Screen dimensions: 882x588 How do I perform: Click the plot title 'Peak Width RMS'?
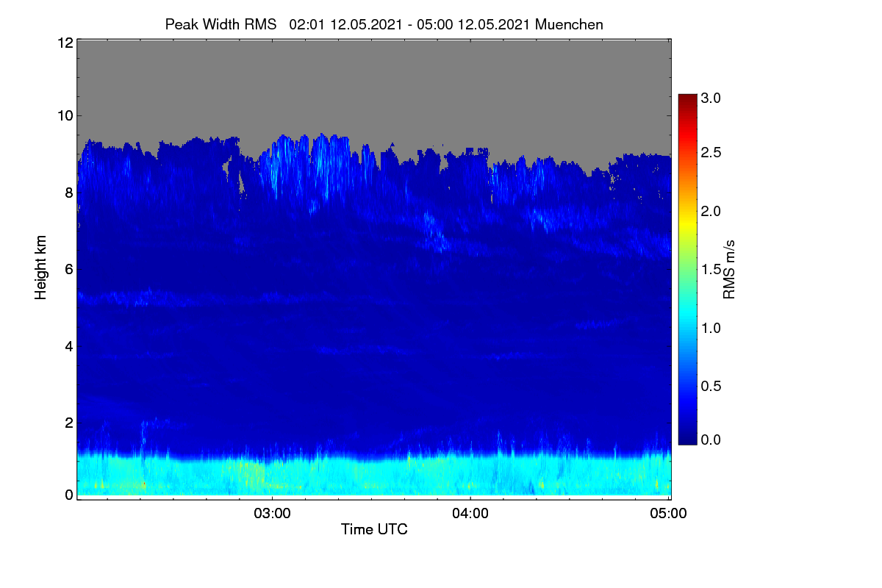pyautogui.click(x=220, y=24)
